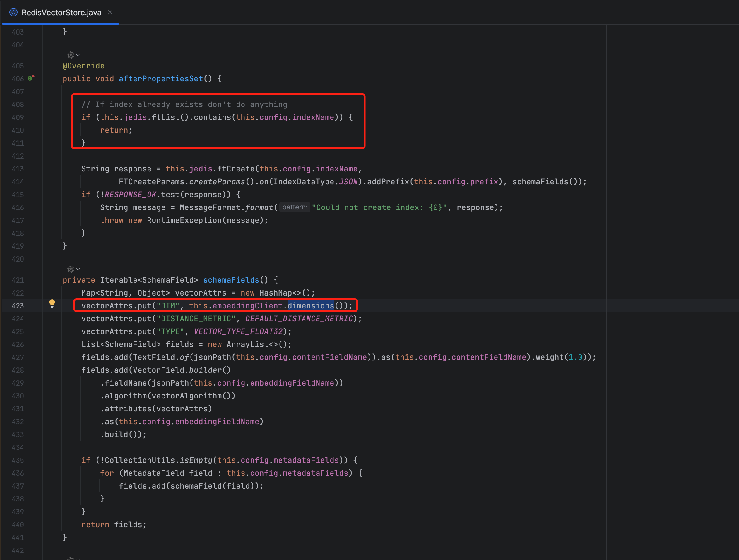Viewport: 739px width, 560px height.
Task: Click ArrayList<>() on line 426
Action: [x=256, y=344]
